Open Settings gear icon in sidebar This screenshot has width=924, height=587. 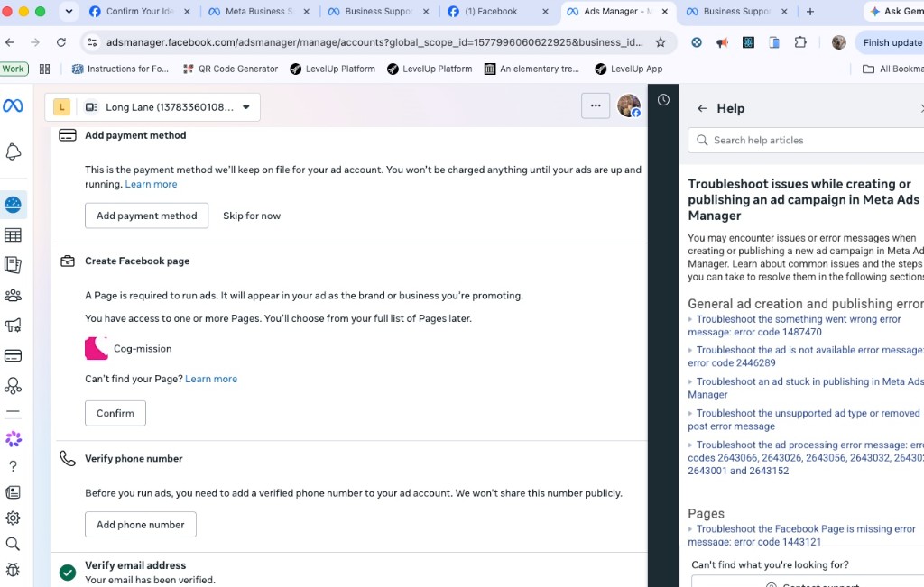[13, 518]
